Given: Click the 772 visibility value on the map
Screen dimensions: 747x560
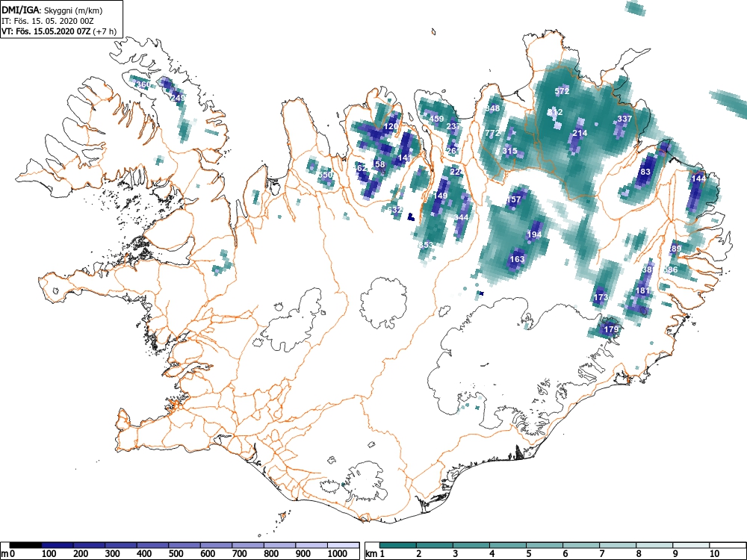Looking at the screenshot, I should pyautogui.click(x=492, y=134).
